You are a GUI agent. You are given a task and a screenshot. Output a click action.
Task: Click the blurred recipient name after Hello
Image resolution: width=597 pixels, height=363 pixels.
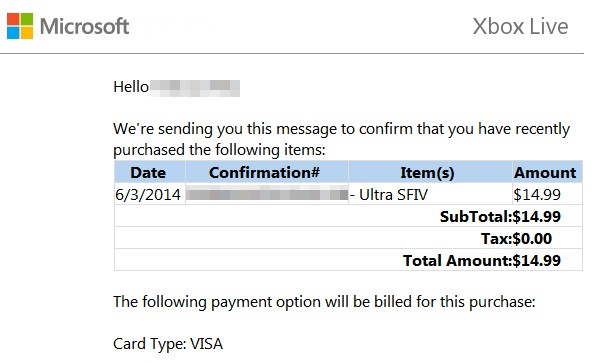click(195, 88)
